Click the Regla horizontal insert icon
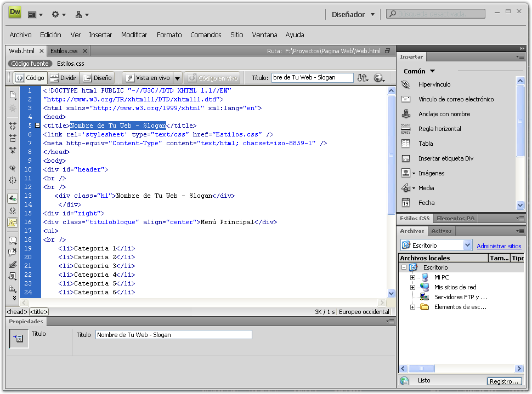The height and width of the screenshot is (394, 532). pos(406,129)
